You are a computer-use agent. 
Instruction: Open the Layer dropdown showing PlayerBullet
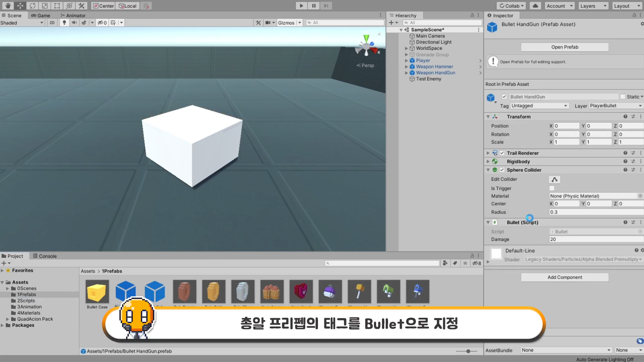(x=615, y=106)
